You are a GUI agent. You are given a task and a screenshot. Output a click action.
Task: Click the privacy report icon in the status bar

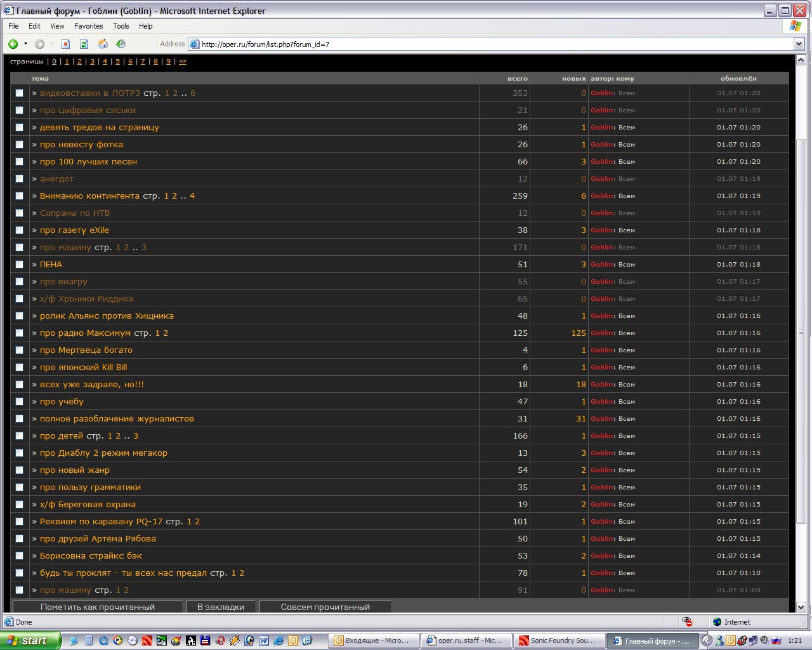(x=687, y=622)
